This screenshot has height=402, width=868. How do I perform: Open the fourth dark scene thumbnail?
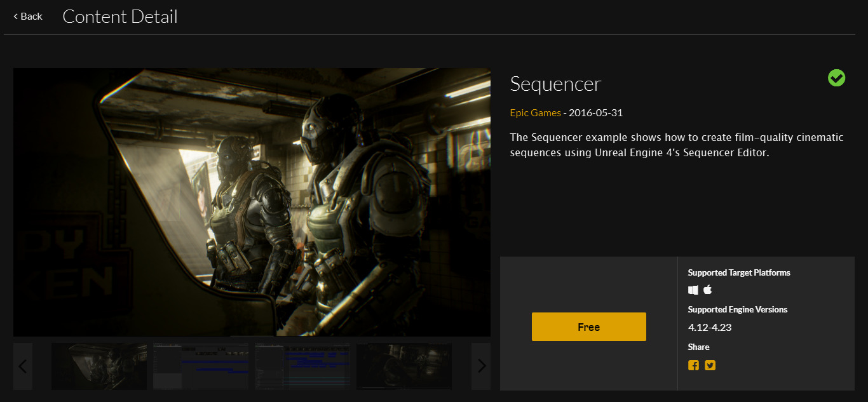pyautogui.click(x=404, y=366)
